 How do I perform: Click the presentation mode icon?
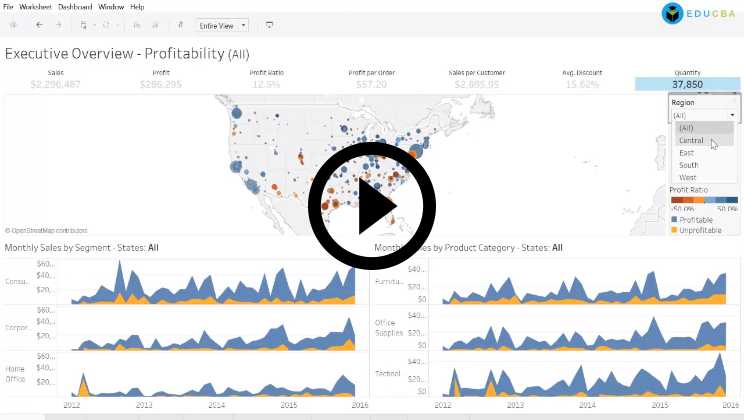(x=269, y=24)
